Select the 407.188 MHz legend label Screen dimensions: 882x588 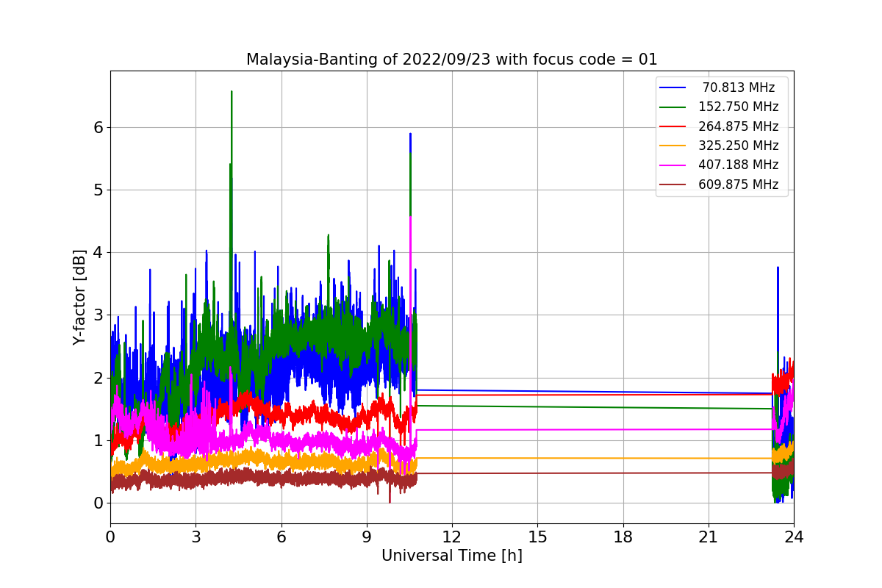(x=738, y=165)
